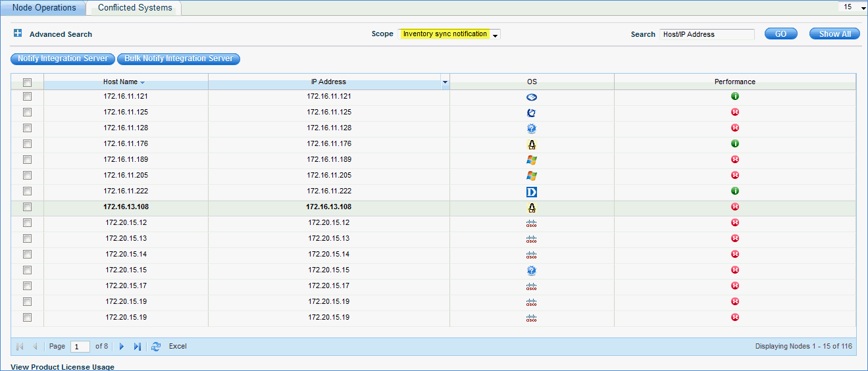Viewport: 868px width, 371px height.
Task: Switch to the Conflicted Systems tab
Action: click(135, 8)
